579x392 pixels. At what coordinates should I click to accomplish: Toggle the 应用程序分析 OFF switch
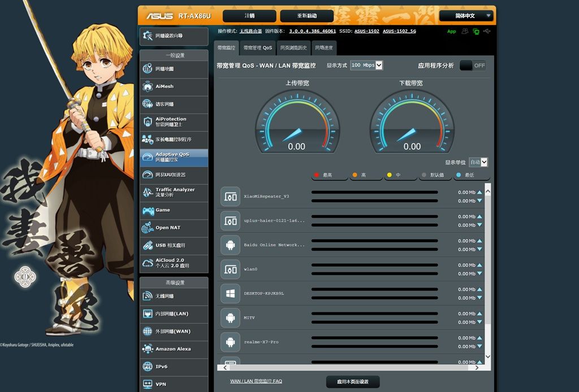click(473, 66)
